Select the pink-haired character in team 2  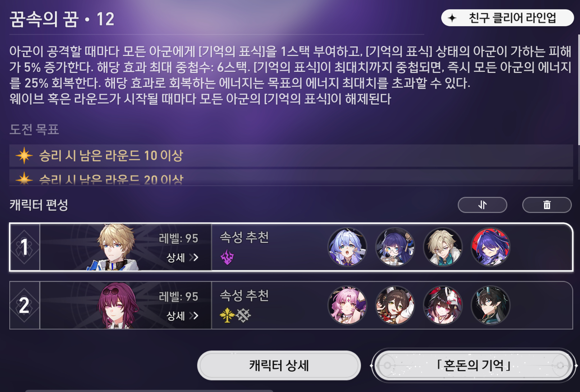(x=347, y=305)
